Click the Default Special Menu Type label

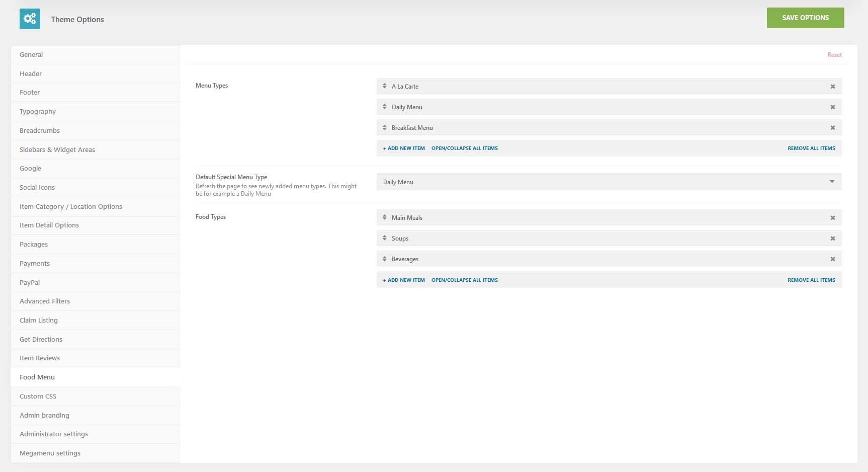[231, 177]
